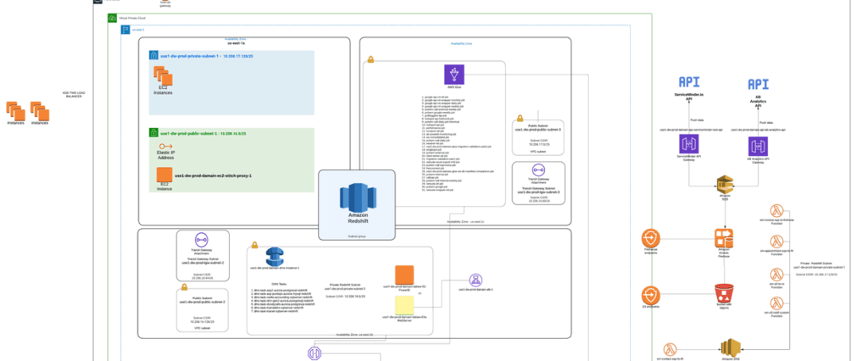Click the 'use1-dw-prod-tgw-subnet-2' label
The image size is (868, 361).
click(202, 263)
